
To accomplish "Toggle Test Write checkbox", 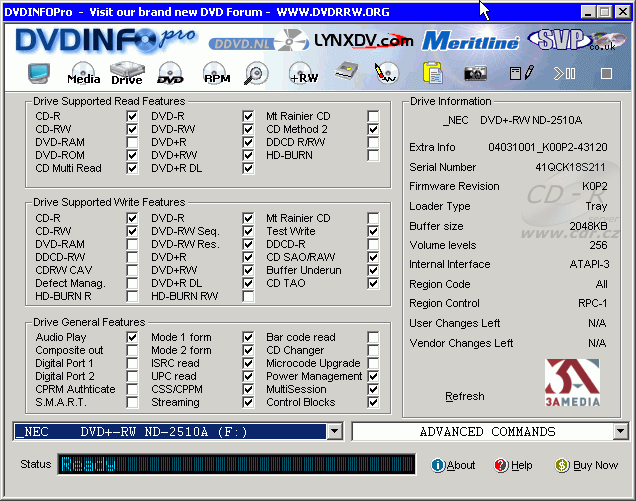I will coord(373,231).
